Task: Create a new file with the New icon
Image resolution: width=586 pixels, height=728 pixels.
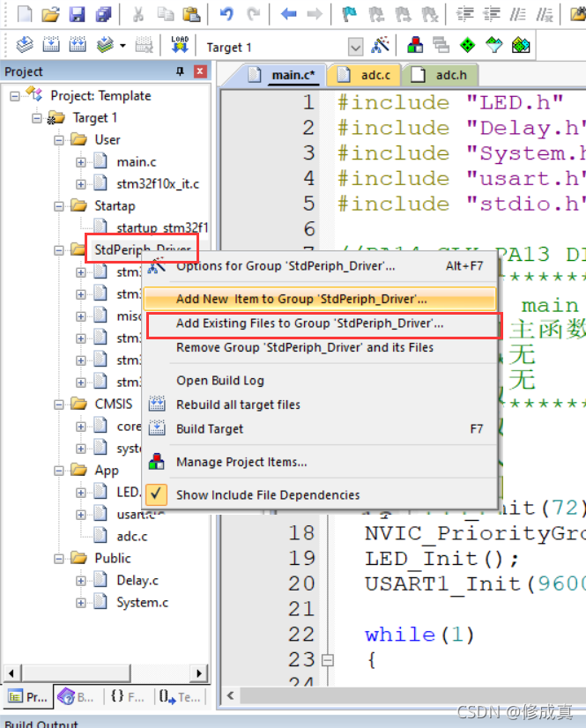Action: (x=24, y=14)
